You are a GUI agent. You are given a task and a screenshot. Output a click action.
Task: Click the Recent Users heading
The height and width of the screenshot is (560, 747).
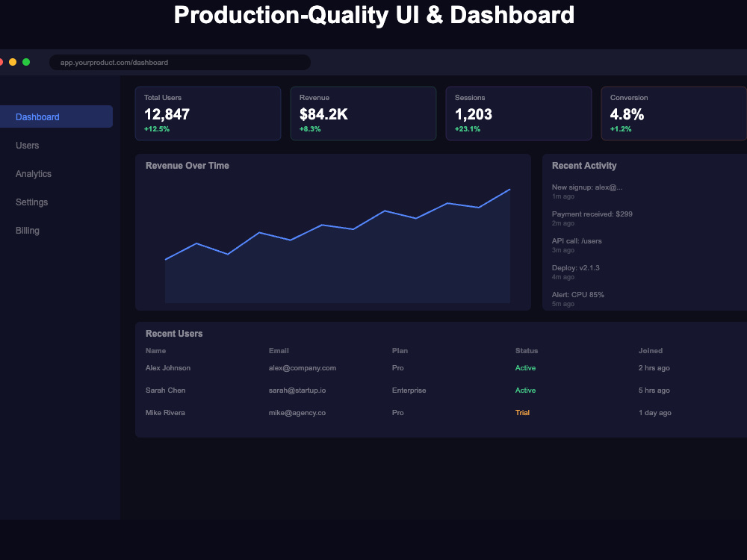[x=174, y=334]
